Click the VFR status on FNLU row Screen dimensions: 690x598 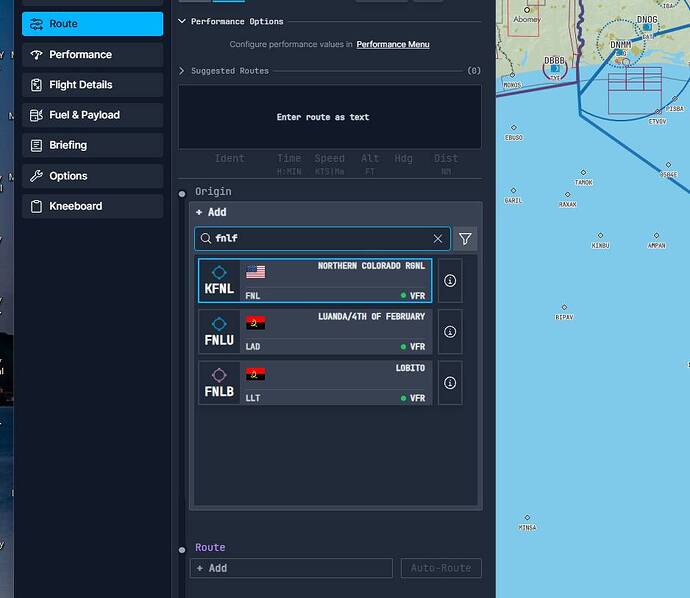pos(413,347)
